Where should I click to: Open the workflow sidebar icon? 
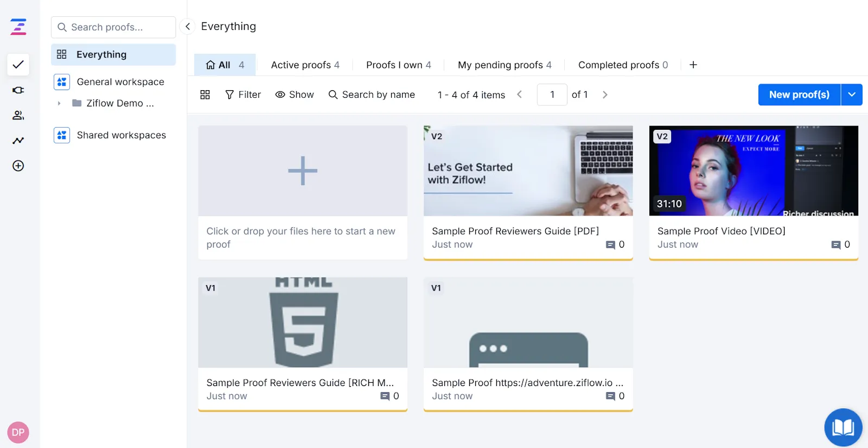click(18, 90)
